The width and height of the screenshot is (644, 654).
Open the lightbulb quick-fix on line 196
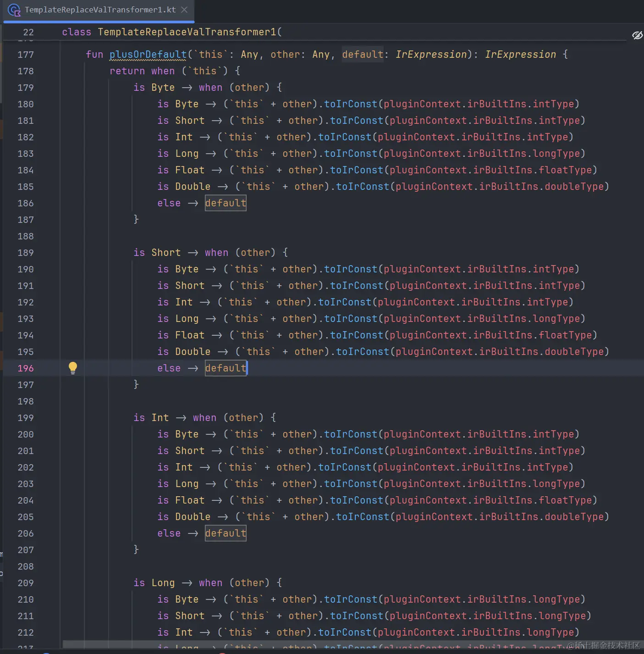[x=73, y=368]
